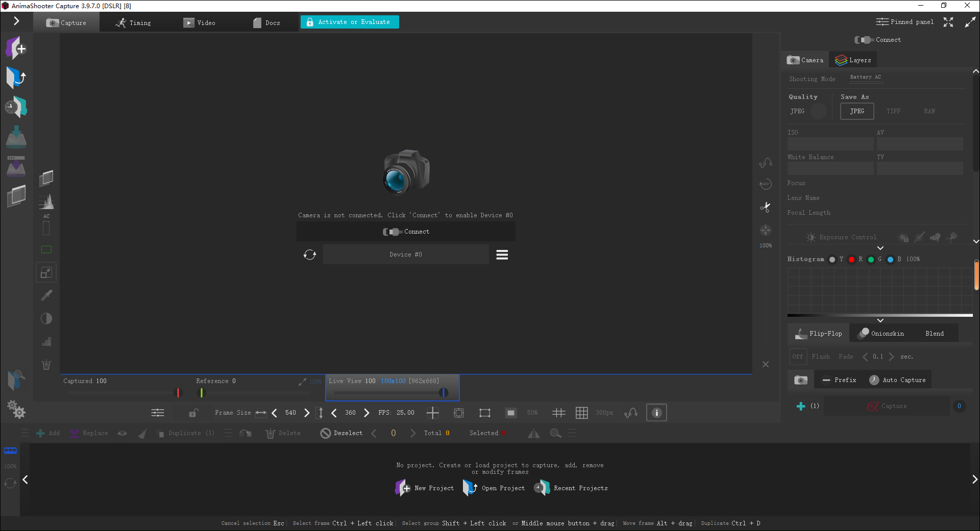Collapse the chevron below the histogram graph
The image size is (980, 531).
pos(880,320)
